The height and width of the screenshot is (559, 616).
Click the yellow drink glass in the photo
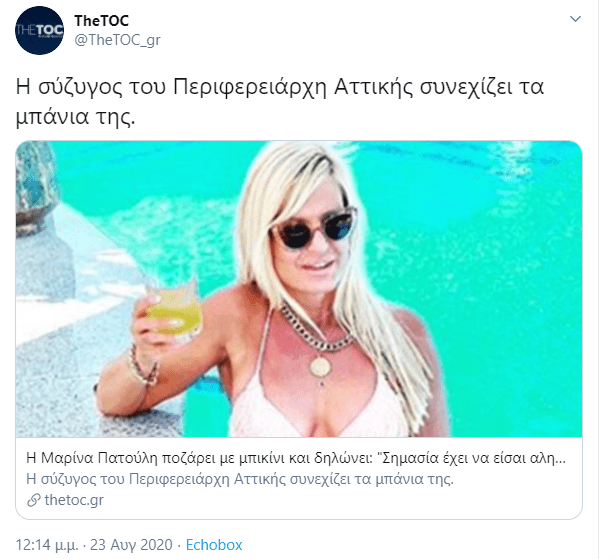[x=174, y=310]
